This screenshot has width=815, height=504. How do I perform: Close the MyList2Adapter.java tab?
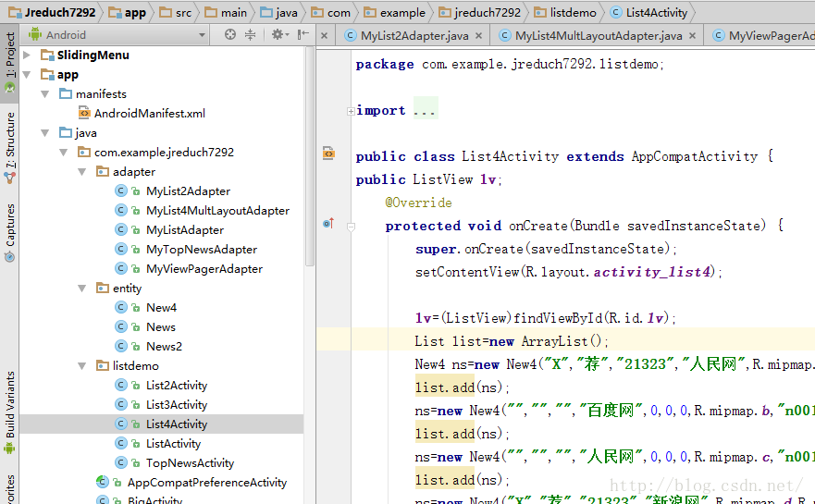pos(478,36)
